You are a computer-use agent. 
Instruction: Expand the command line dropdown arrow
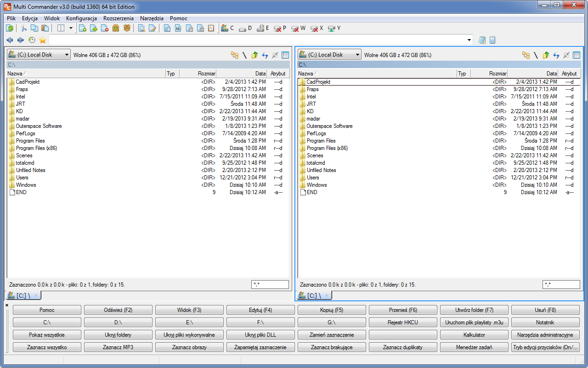[469, 40]
